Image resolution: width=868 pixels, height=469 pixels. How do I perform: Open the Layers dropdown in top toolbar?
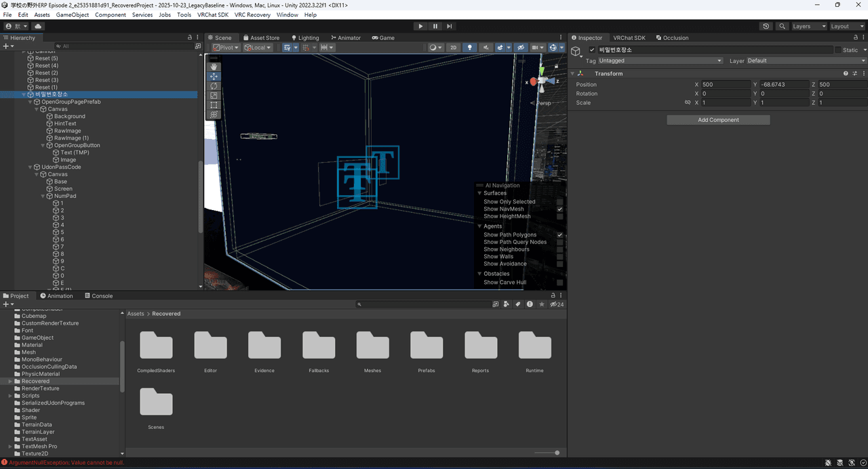[x=809, y=26]
